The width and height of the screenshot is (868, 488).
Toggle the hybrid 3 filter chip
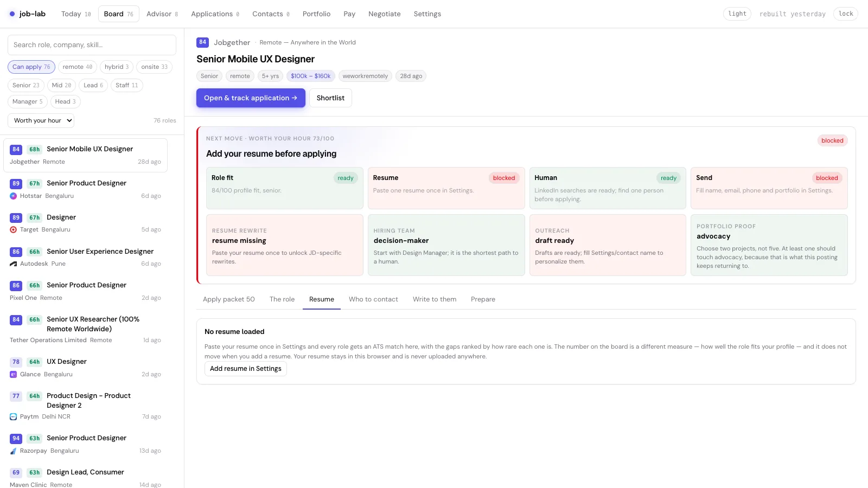117,67
